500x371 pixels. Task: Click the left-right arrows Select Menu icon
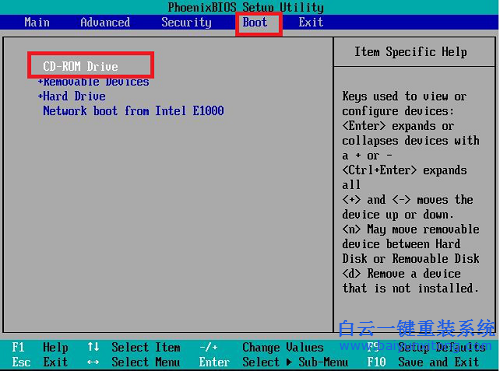[93, 362]
